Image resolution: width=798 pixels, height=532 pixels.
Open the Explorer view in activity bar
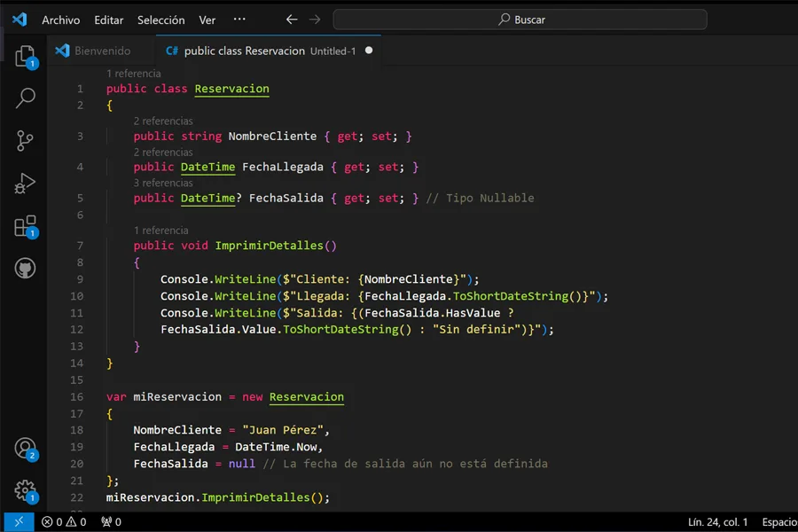point(25,57)
